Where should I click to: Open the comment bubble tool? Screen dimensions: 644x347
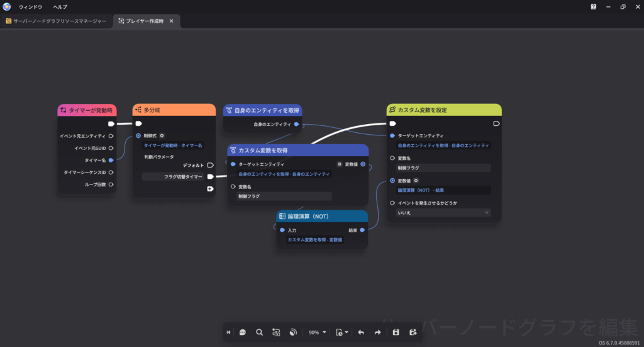pos(243,332)
